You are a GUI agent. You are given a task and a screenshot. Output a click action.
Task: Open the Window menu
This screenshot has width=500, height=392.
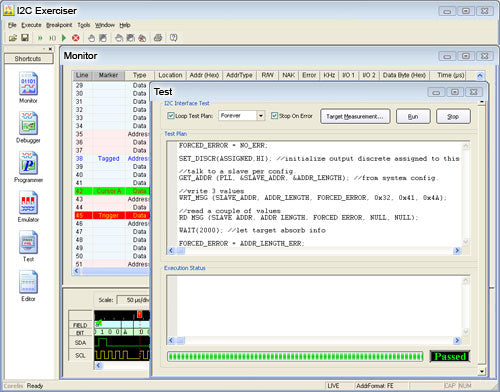(105, 25)
